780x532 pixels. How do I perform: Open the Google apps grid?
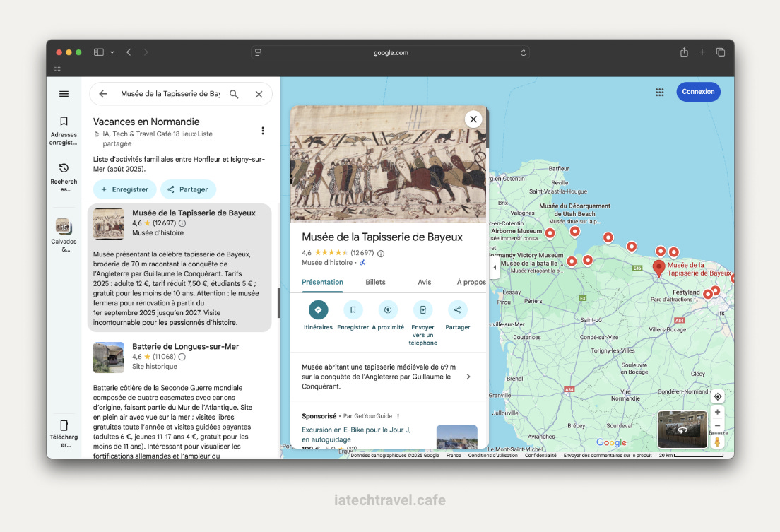660,92
